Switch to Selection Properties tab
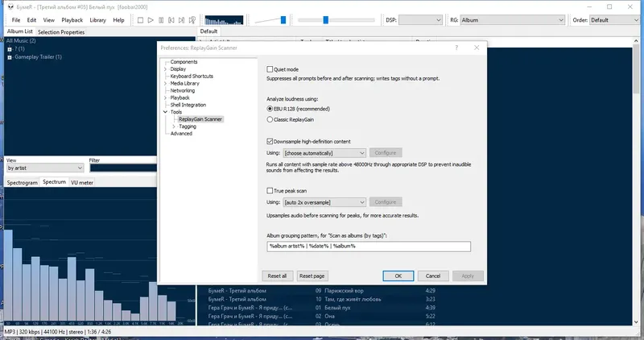The image size is (644, 340). coord(61,32)
